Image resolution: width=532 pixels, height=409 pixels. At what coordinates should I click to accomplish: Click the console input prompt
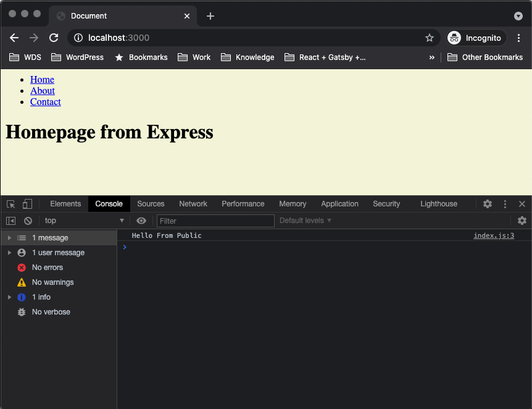pyautogui.click(x=326, y=247)
